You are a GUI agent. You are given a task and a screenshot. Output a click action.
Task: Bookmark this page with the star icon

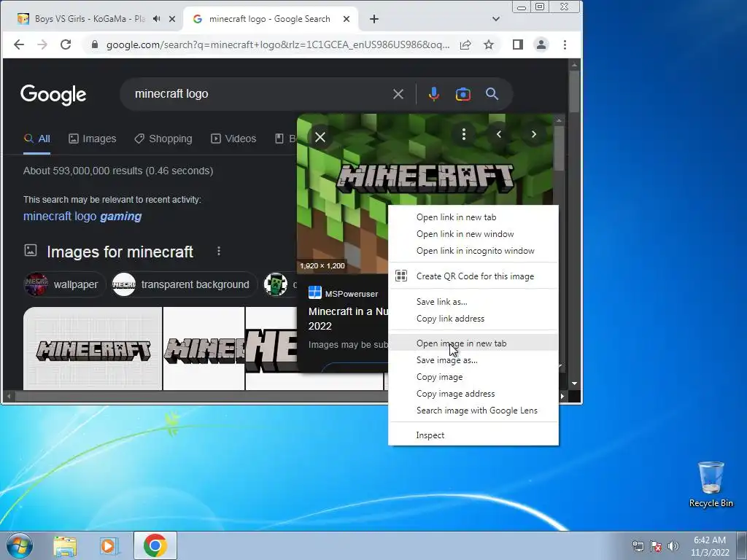point(489,44)
